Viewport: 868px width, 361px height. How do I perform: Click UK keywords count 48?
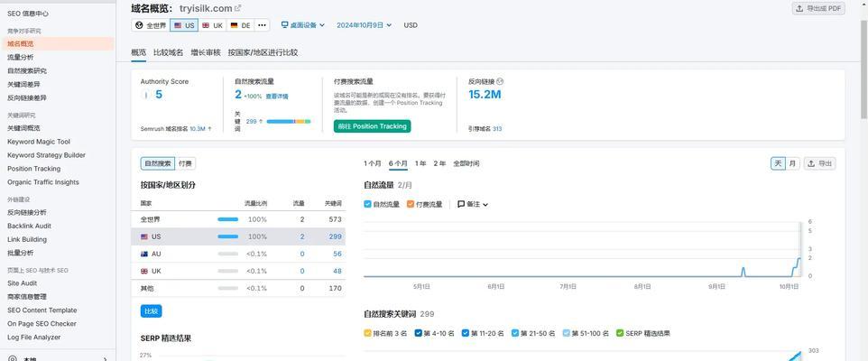(337, 272)
